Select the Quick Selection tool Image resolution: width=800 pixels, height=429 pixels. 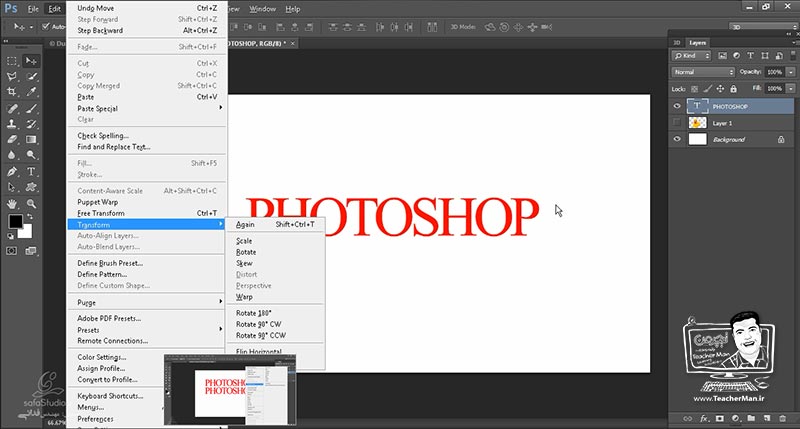pos(31,77)
